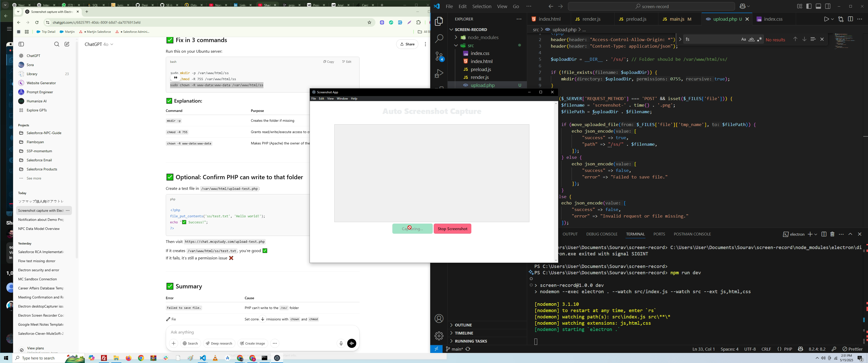
Task: Open the Search view in activity bar
Action: click(439, 39)
